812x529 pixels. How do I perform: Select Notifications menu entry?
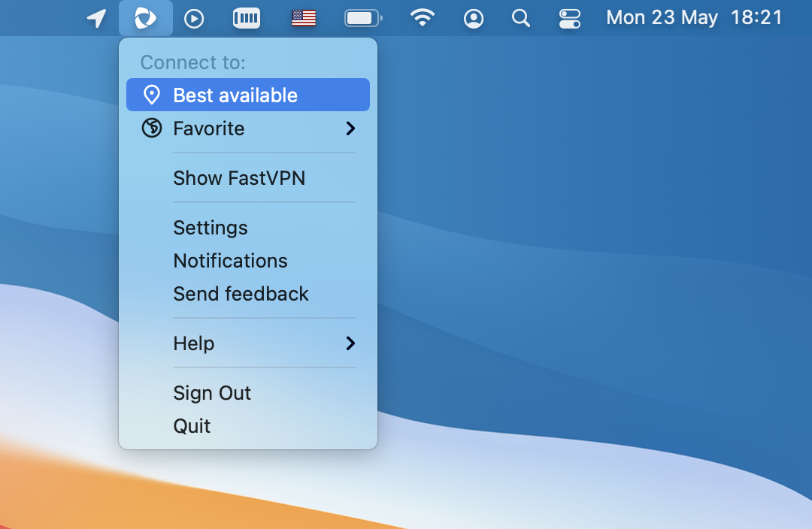248,260
